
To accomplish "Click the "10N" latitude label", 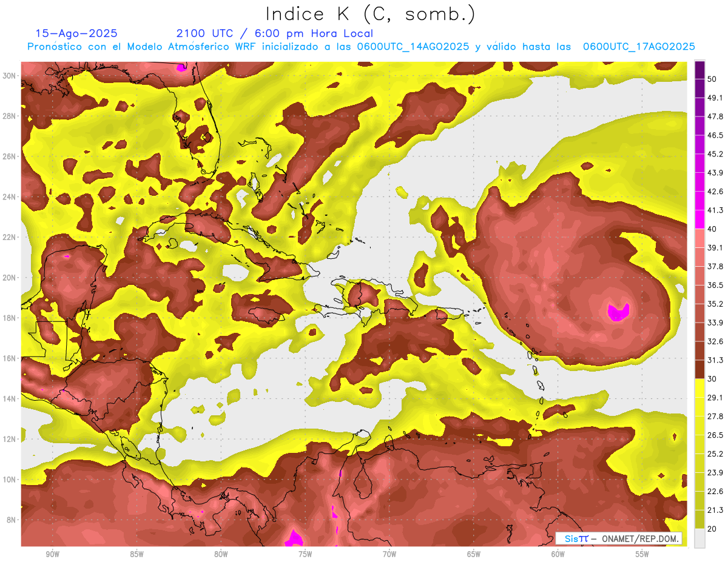I will click(10, 480).
